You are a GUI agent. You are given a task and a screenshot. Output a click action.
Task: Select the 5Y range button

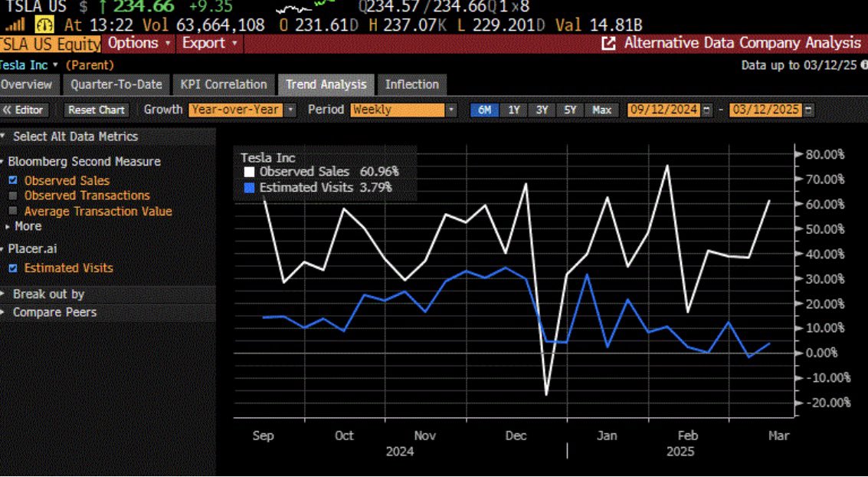(x=570, y=110)
